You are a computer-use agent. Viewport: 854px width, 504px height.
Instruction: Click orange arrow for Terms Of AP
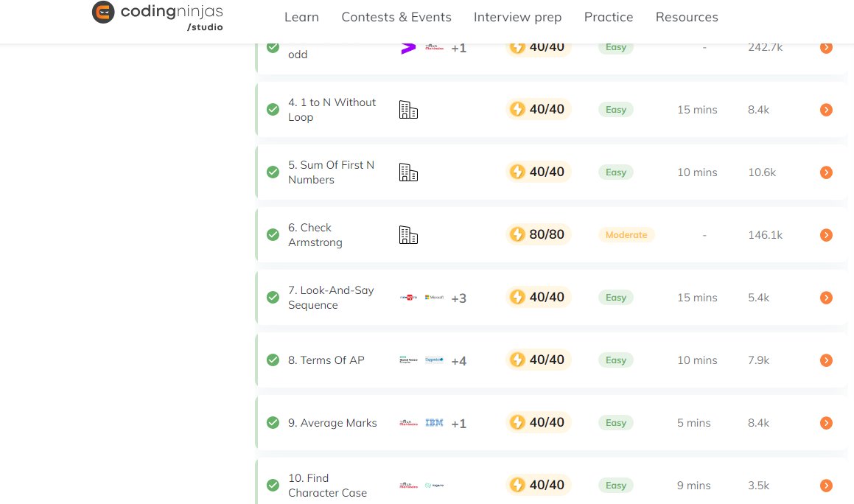pyautogui.click(x=826, y=360)
